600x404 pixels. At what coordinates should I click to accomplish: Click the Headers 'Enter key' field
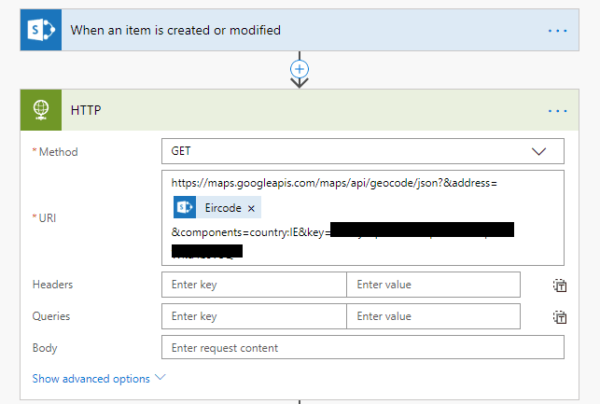coord(254,285)
